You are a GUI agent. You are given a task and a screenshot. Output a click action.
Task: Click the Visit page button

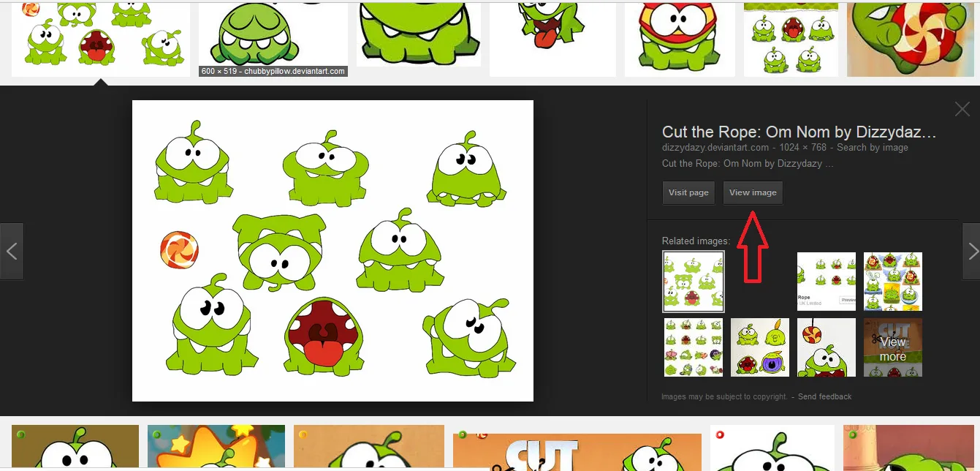[x=688, y=193]
